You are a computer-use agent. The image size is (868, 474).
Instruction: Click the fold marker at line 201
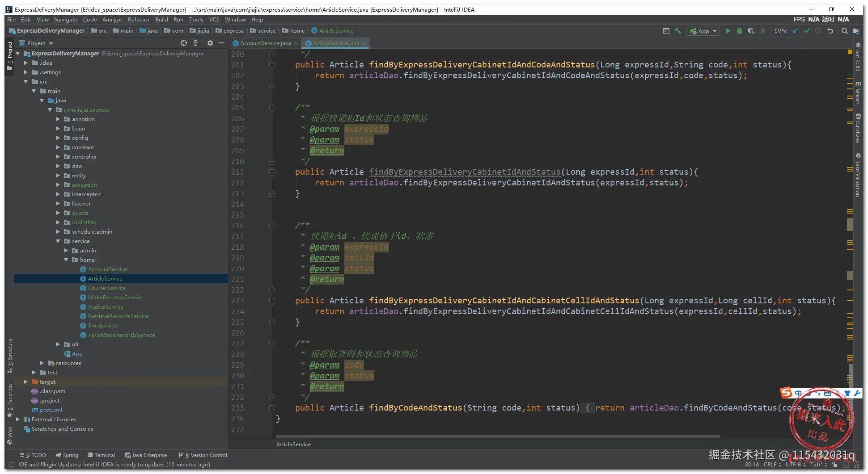tap(272, 65)
